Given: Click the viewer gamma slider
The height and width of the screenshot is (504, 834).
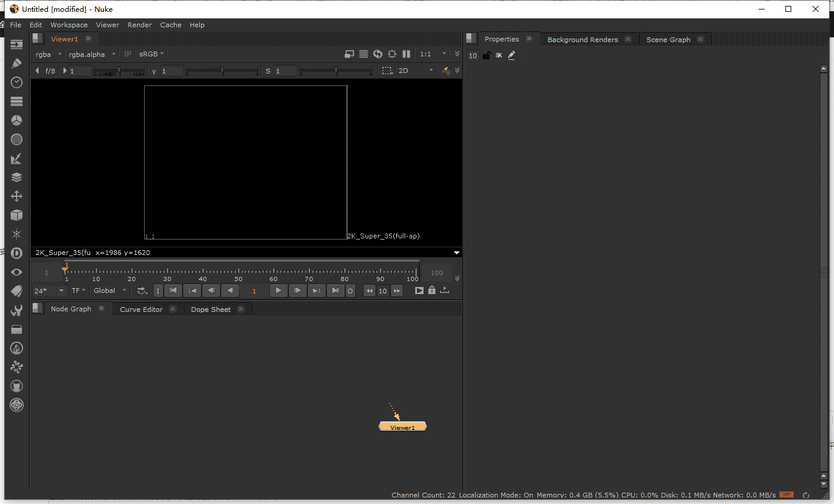Looking at the screenshot, I should (222, 71).
